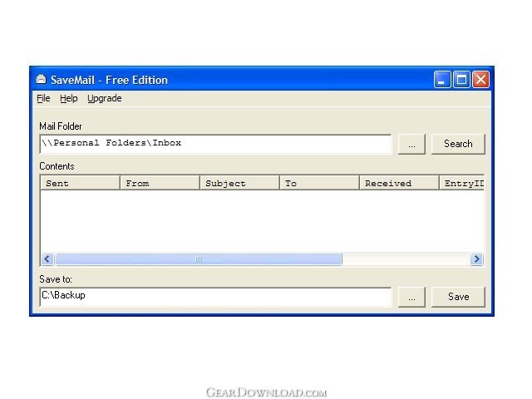
Task: Click the Mail Folder path field
Action: click(215, 144)
